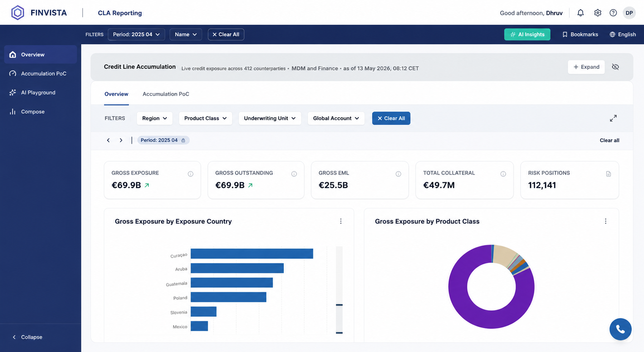Click the Mexico bar in chart
644x352 pixels.
pos(199,326)
